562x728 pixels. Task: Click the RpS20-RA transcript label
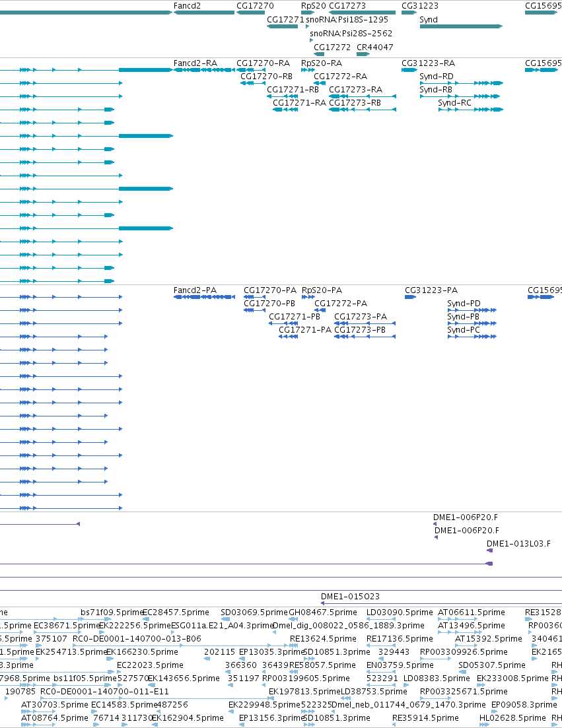point(322,63)
